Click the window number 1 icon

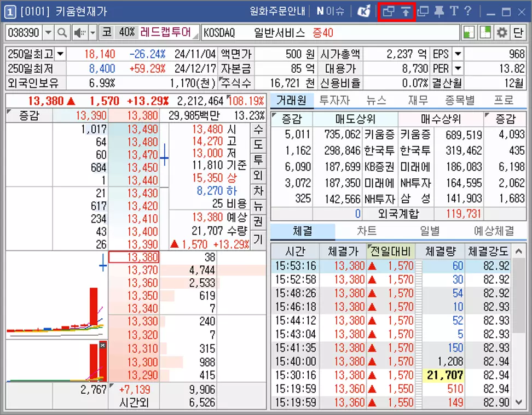tap(10, 12)
